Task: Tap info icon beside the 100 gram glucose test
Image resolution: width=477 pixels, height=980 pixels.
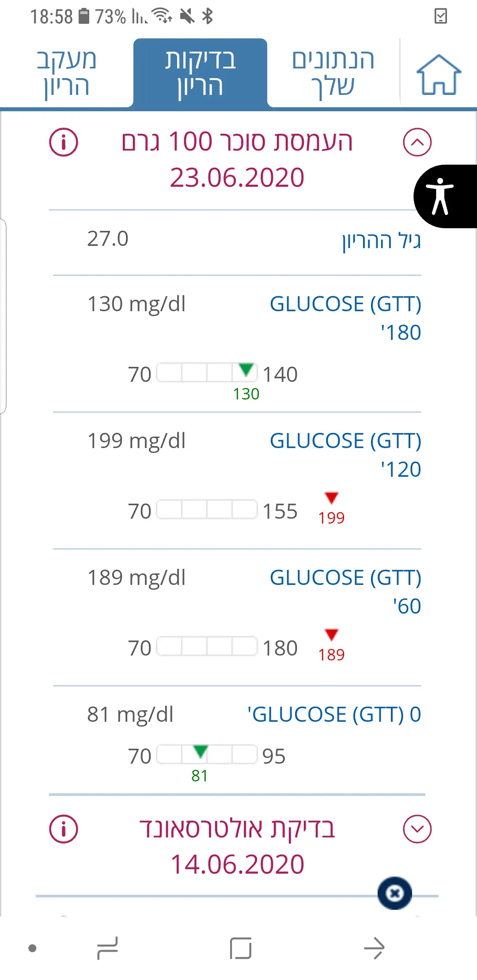Action: 64,142
